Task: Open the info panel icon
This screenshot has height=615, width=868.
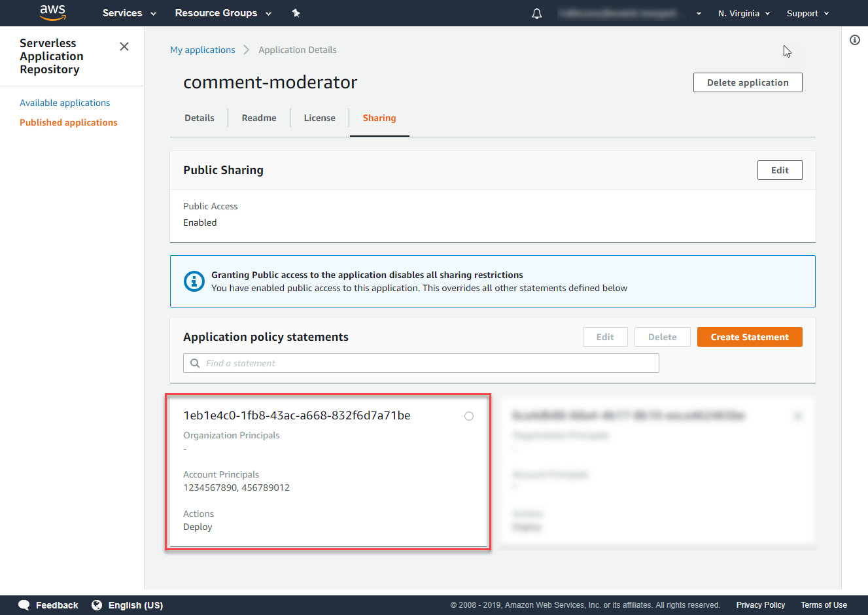Action: point(855,40)
